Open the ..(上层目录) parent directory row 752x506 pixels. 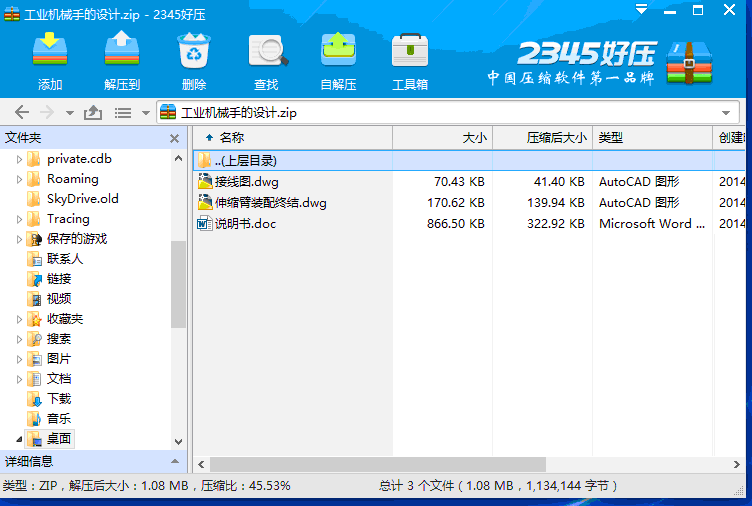[x=469, y=161]
